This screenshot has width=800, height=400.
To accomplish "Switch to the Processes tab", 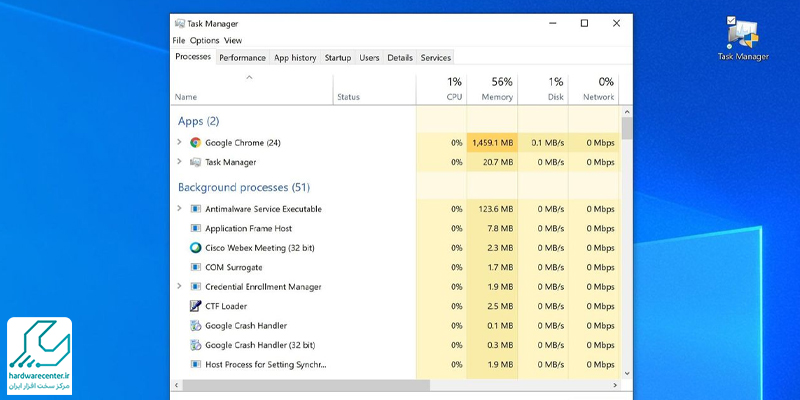I will 193,57.
